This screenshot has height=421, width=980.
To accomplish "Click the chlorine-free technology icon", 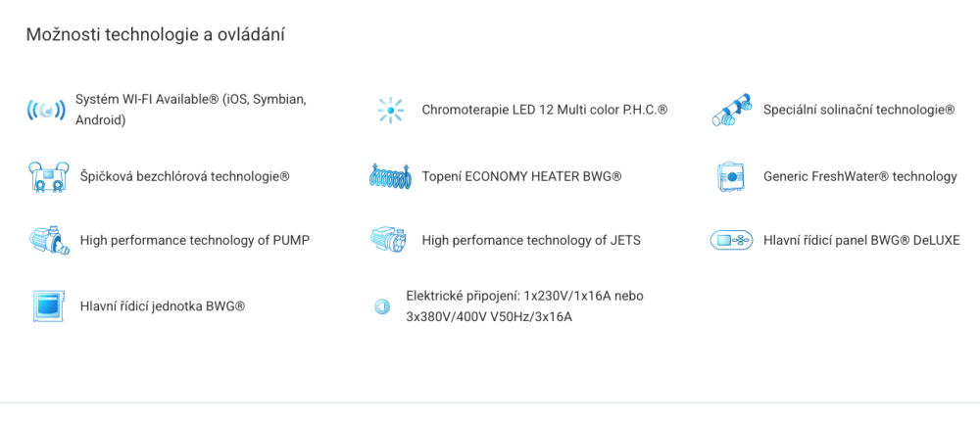I will [48, 177].
